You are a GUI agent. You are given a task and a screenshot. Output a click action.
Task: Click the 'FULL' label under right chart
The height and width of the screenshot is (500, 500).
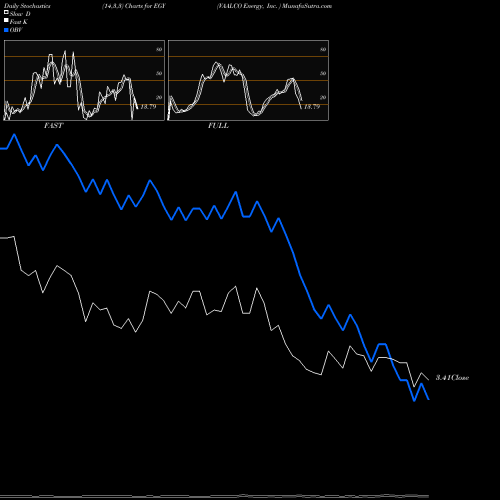point(218,126)
